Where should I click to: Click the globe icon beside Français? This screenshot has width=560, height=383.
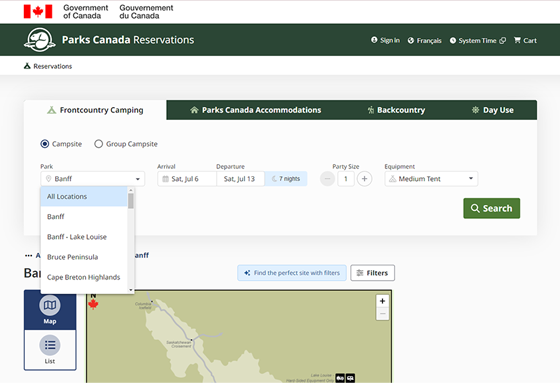coord(411,40)
